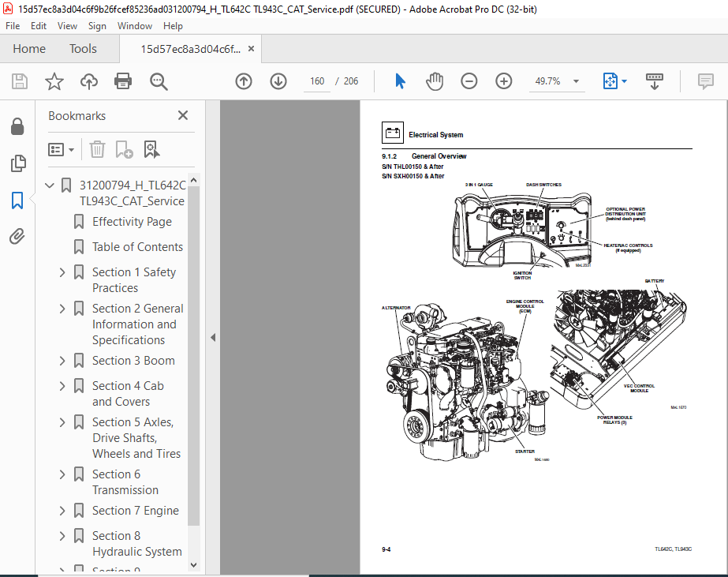Click bookmarks scrollbar up arrow

click(x=193, y=180)
